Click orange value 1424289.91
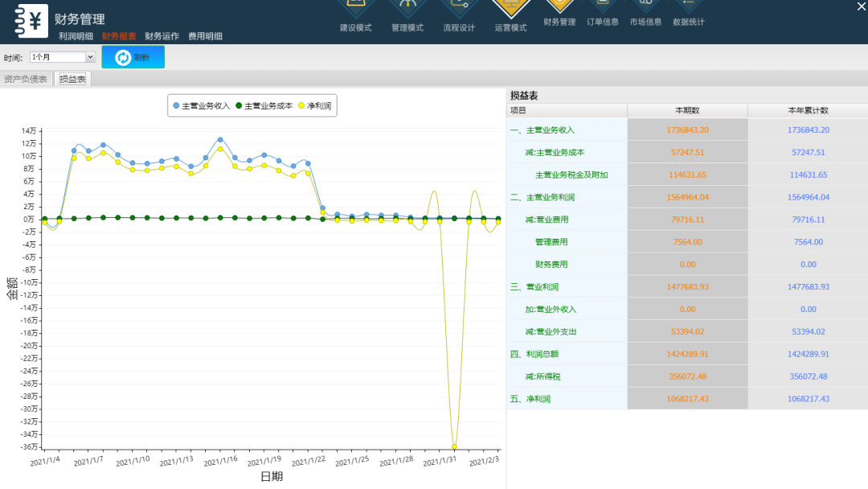Image resolution: width=868 pixels, height=489 pixels. [x=687, y=354]
